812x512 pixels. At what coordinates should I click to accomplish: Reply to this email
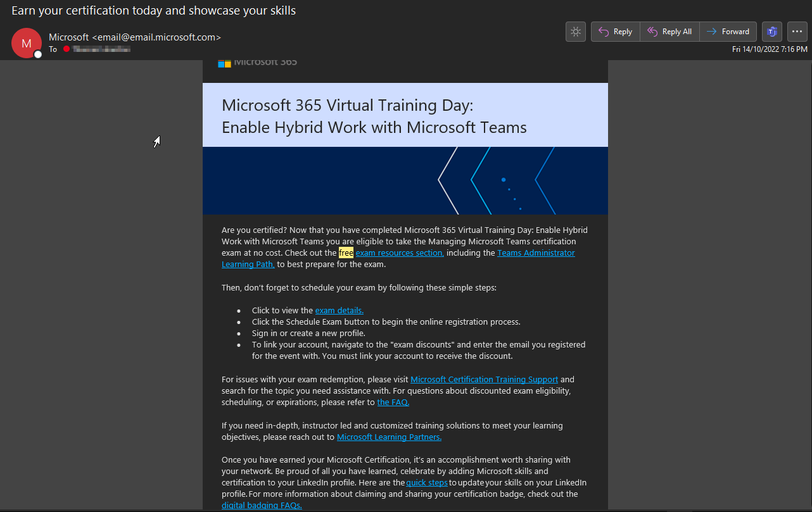coord(615,32)
